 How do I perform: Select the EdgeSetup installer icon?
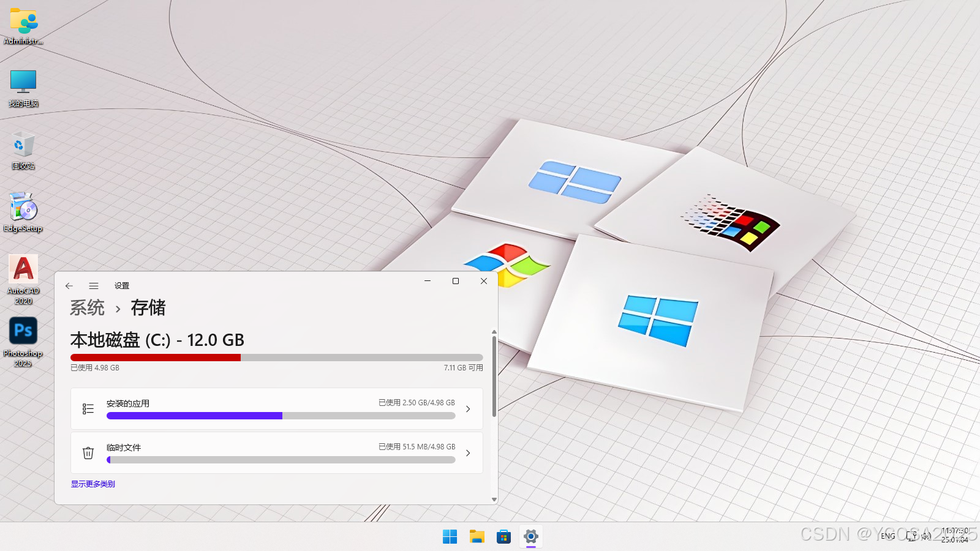coord(23,213)
